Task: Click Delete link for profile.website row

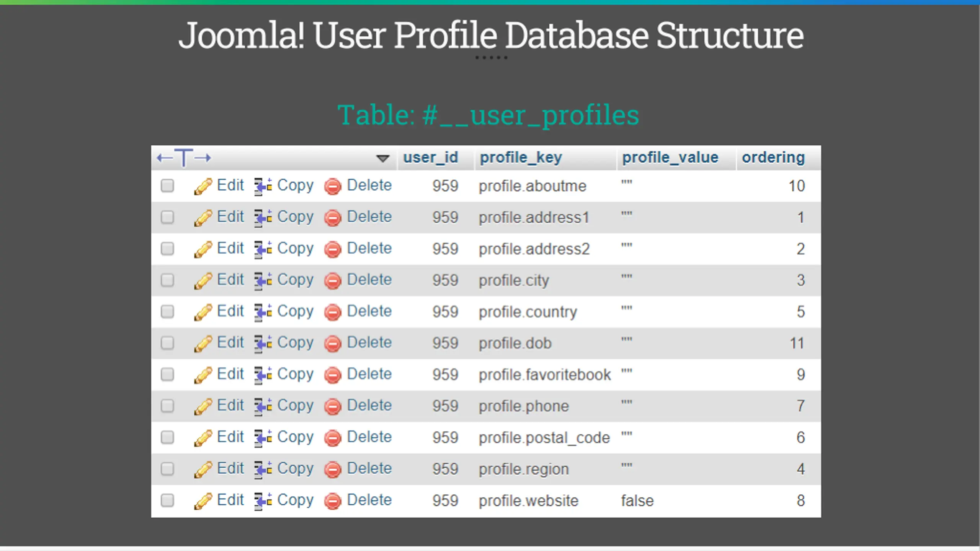Action: 369,500
